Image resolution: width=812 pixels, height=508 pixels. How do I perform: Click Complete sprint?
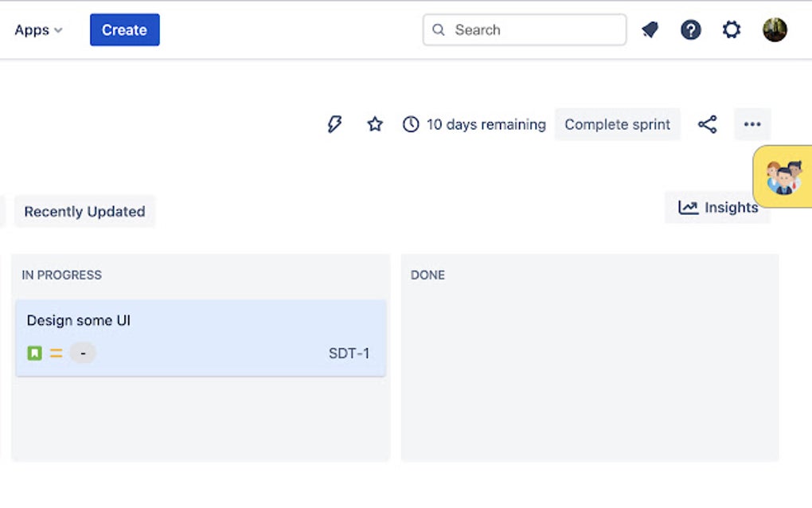tap(617, 124)
